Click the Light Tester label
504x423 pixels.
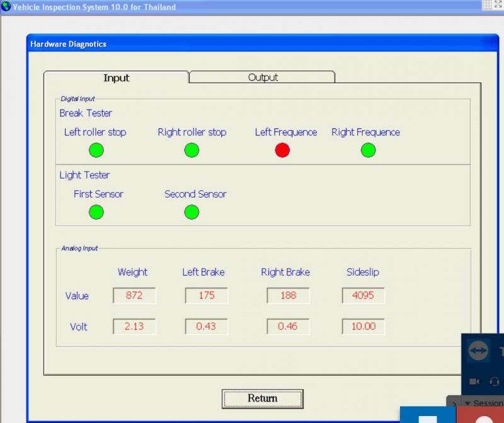84,175
